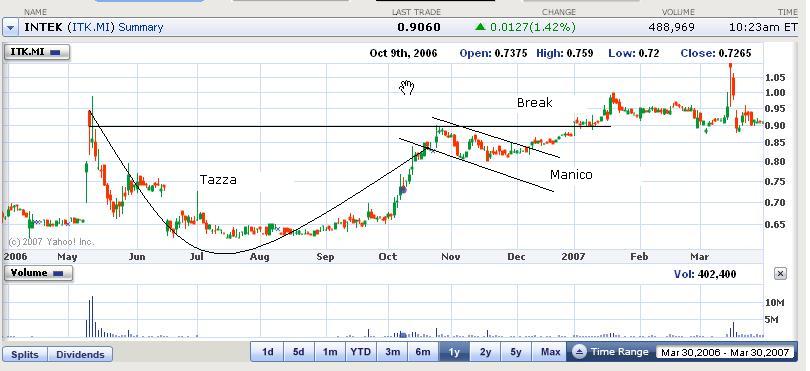Click the 1.05 price axis label
This screenshot has width=810, height=371.
pos(775,78)
